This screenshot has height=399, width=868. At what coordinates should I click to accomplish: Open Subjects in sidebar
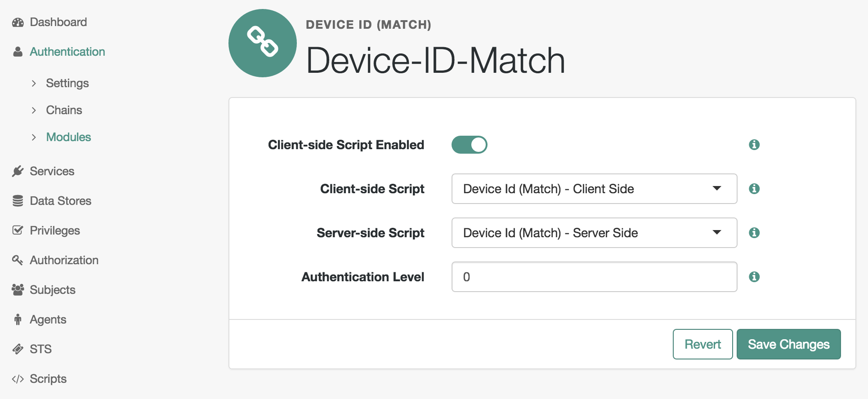(x=53, y=290)
